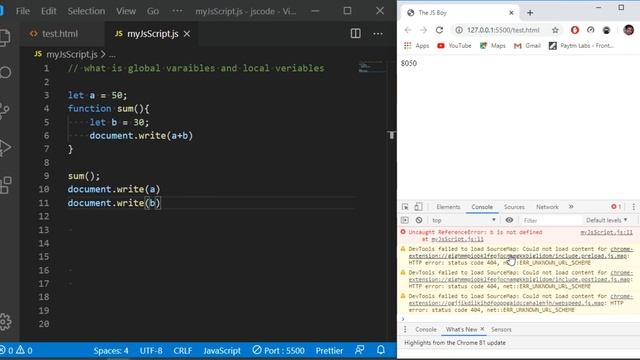Image resolution: width=640 pixels, height=360 pixels.
Task: Expand more DevTools tabs chevron
Action: click(x=571, y=207)
